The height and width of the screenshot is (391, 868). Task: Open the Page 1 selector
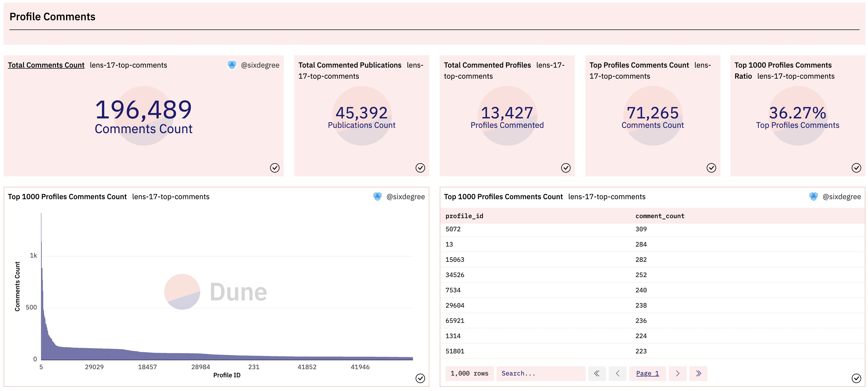pyautogui.click(x=647, y=373)
